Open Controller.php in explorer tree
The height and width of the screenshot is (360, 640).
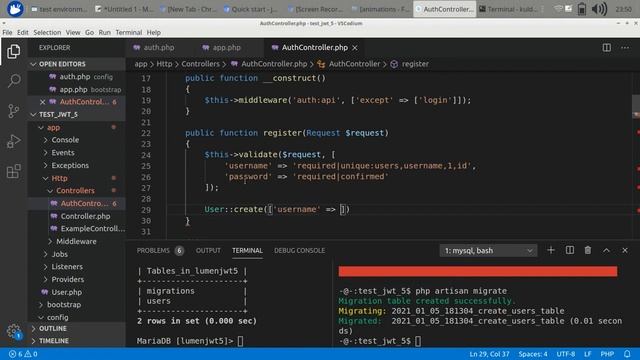click(x=85, y=216)
